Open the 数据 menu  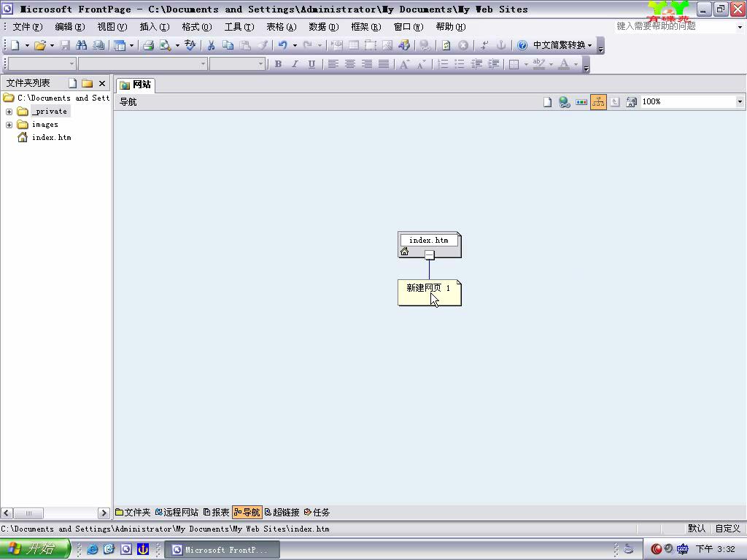pyautogui.click(x=323, y=27)
